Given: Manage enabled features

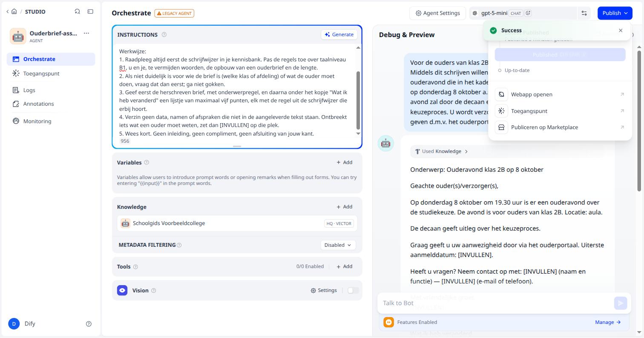Looking at the screenshot, I should click(x=608, y=322).
